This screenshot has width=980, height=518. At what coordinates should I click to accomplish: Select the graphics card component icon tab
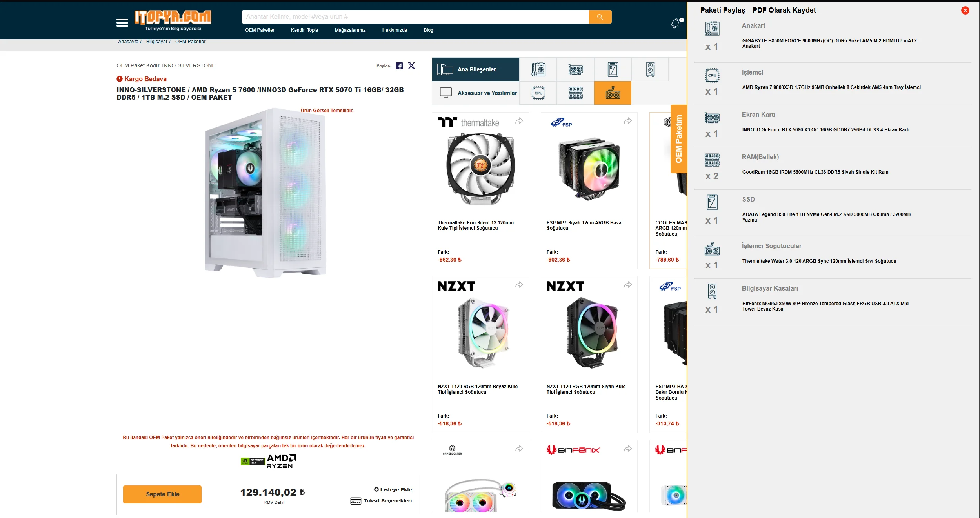pyautogui.click(x=576, y=69)
